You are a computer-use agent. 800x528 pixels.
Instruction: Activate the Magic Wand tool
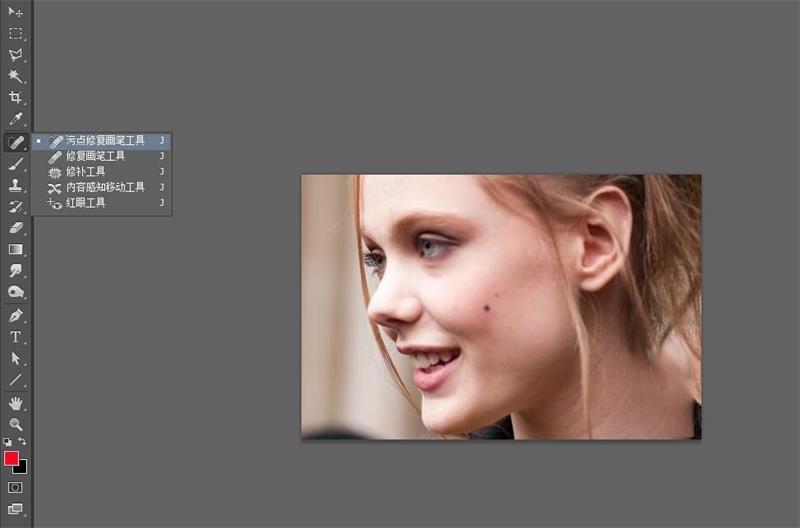pos(15,76)
